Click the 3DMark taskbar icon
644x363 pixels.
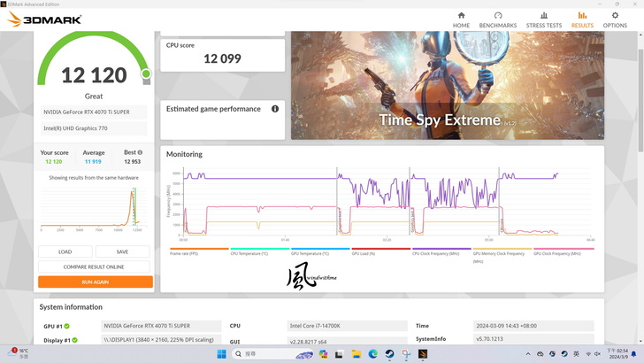click(423, 354)
